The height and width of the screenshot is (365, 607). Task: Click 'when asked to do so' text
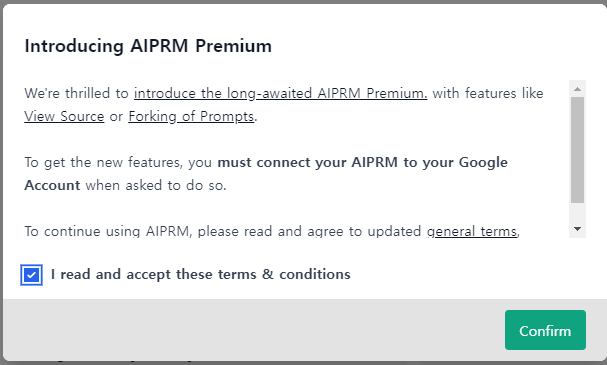coord(156,185)
